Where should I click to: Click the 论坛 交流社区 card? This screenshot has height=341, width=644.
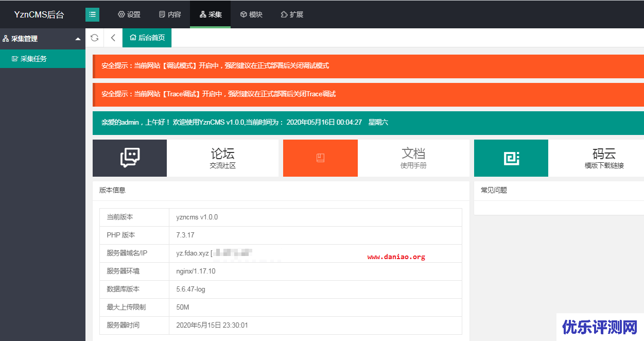[222, 158]
